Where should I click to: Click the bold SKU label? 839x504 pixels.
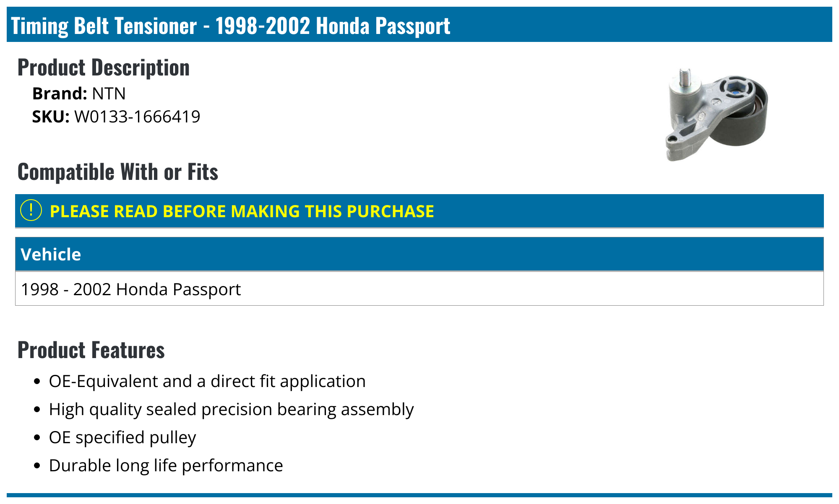[51, 117]
